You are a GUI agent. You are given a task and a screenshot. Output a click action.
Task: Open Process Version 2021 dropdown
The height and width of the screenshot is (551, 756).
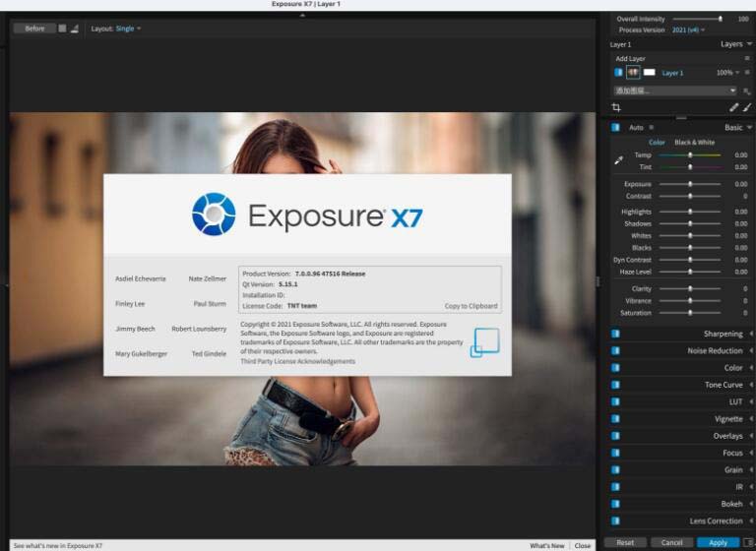[x=688, y=30]
